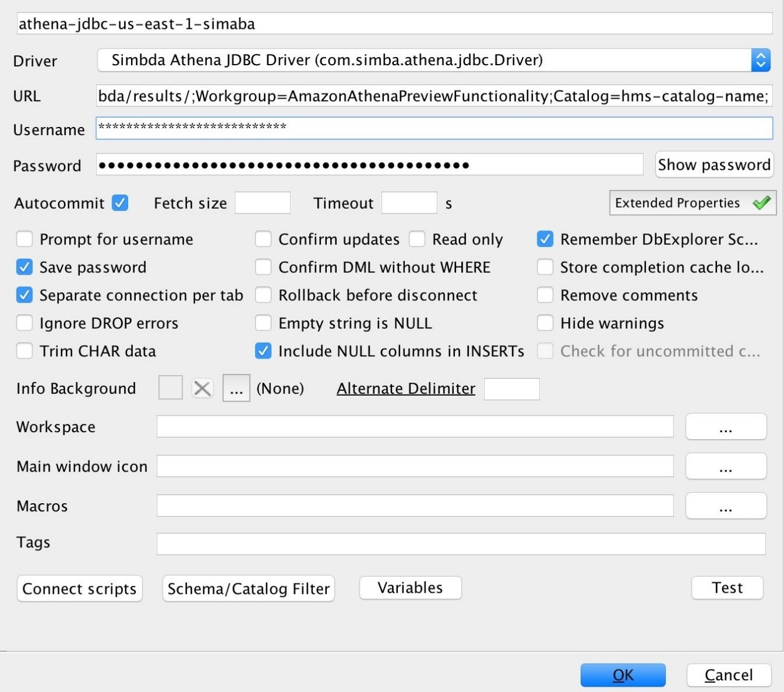Click the Alternate Delimiter link
Screen dimensions: 784x692
pos(405,388)
